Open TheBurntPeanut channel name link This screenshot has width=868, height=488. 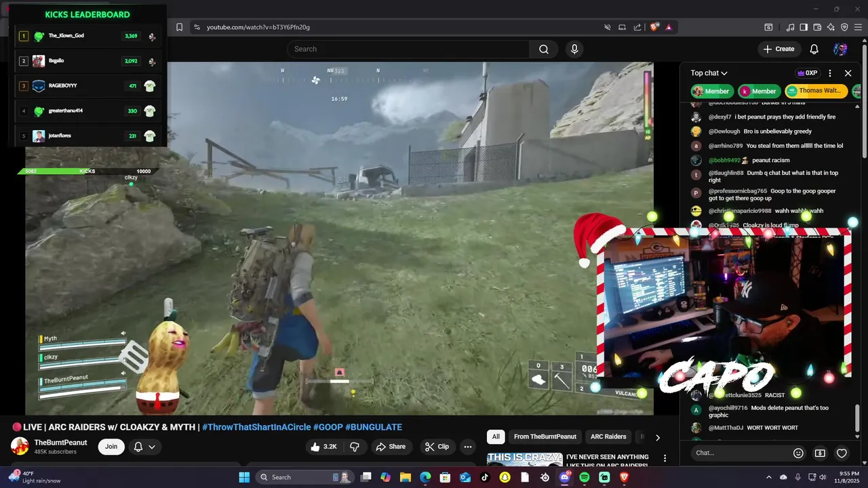(61, 443)
